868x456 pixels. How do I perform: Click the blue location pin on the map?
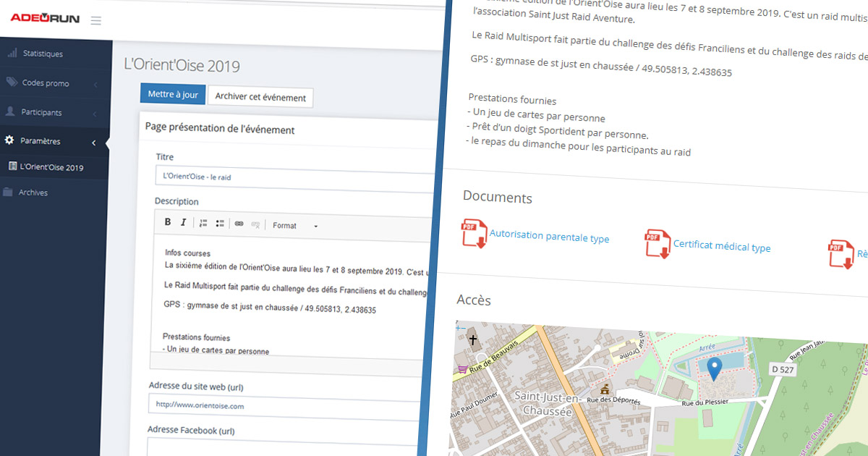(x=713, y=370)
